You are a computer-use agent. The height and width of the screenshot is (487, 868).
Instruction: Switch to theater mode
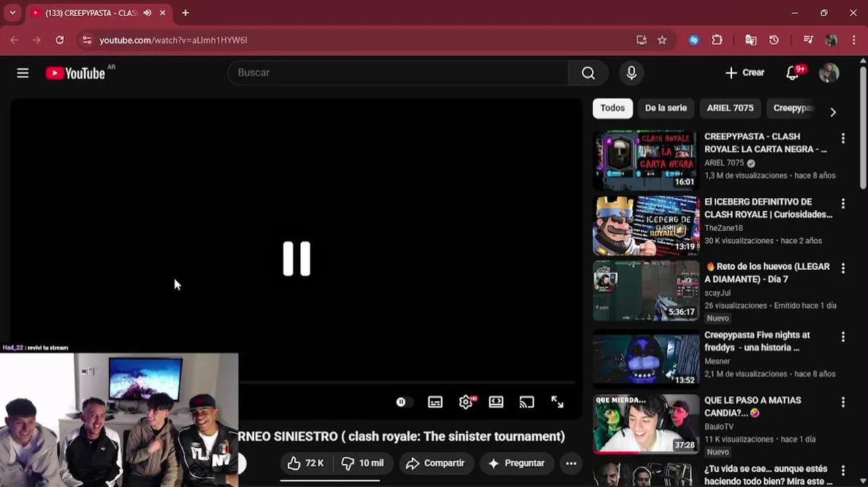click(496, 402)
